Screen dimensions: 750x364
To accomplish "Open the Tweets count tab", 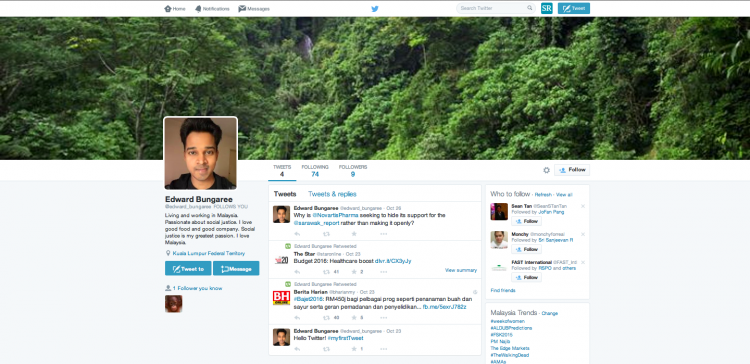I will [x=282, y=171].
